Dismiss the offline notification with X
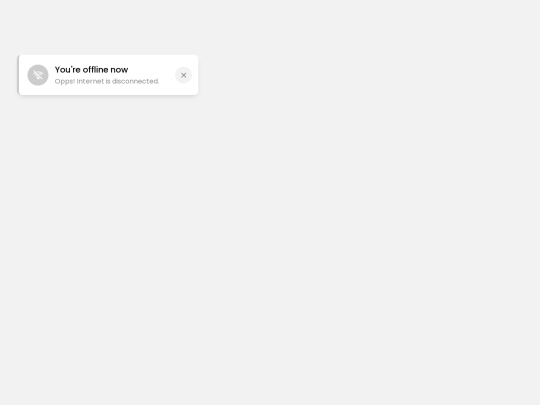Screen dimensions: 540x405 pyautogui.click(x=183, y=75)
